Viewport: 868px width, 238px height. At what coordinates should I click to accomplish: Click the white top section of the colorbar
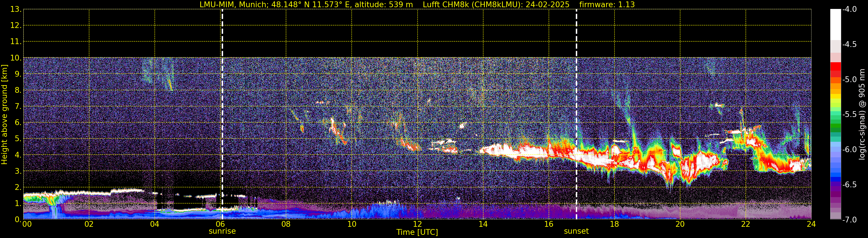click(836, 24)
